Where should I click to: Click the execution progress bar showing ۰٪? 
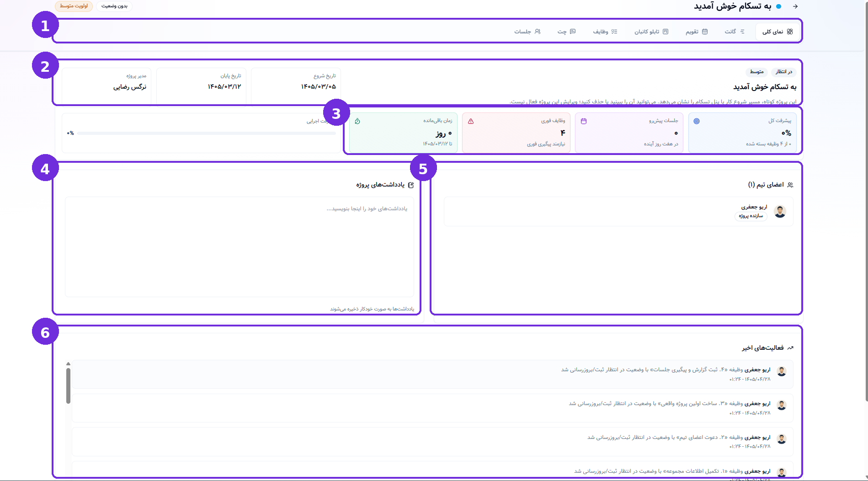tap(207, 133)
